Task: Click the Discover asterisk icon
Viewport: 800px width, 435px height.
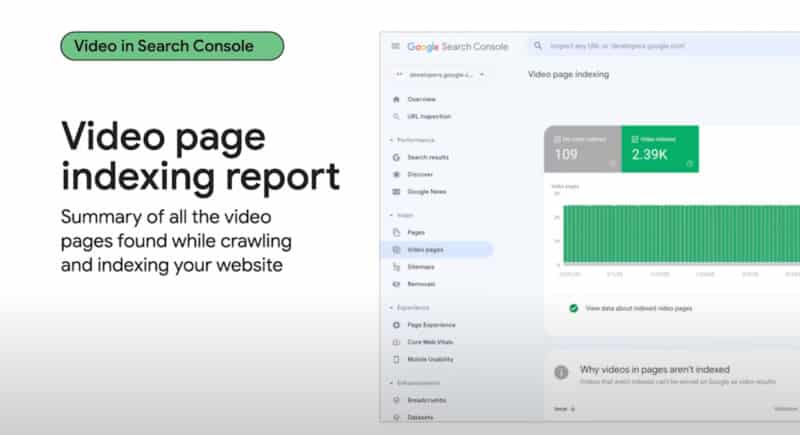Action: coord(397,174)
